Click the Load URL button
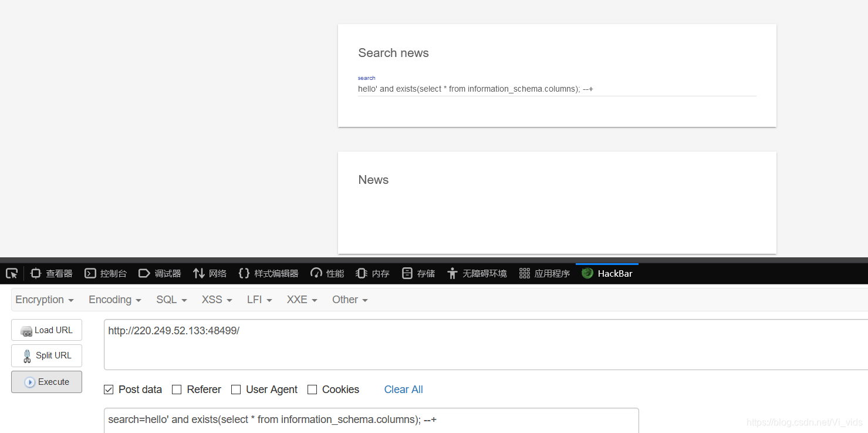This screenshot has height=433, width=868. tap(46, 330)
